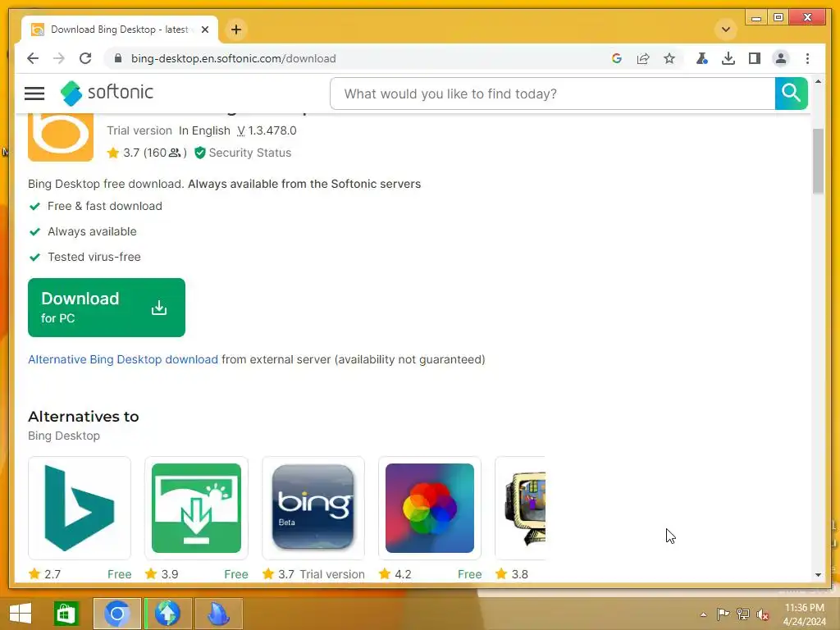Click the muted volume tray icon
Viewport: 840px width, 630px height.
point(763,614)
